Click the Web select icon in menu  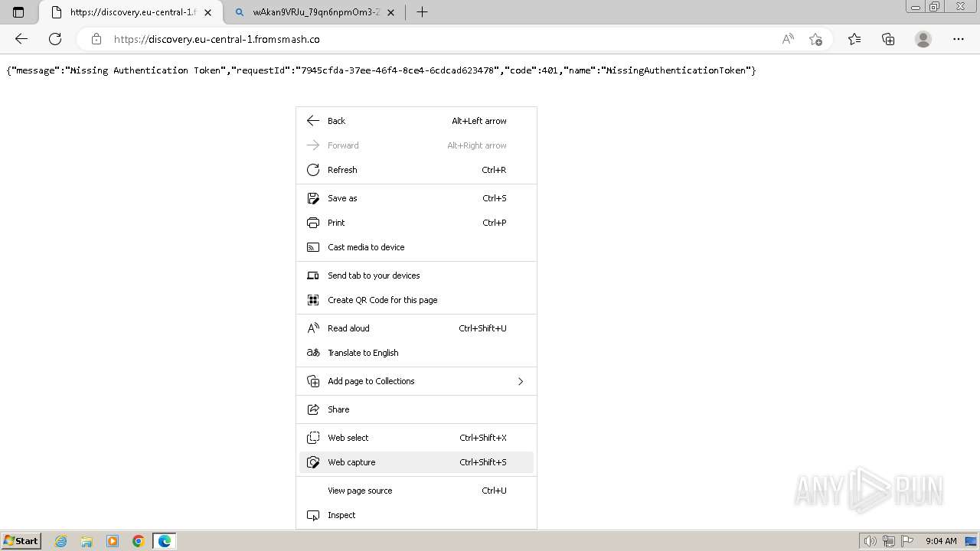[313, 438]
